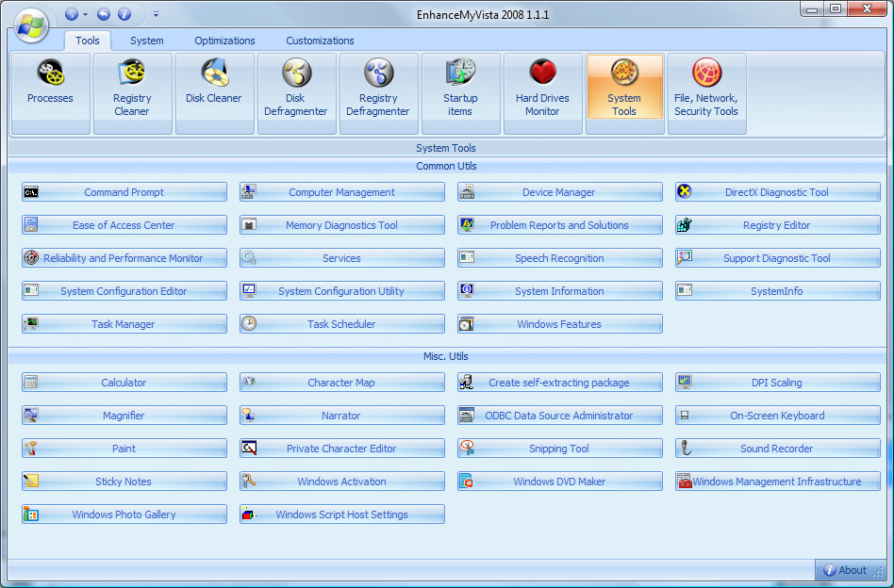894x588 pixels.
Task: Click the Windows orb application button
Action: click(31, 25)
